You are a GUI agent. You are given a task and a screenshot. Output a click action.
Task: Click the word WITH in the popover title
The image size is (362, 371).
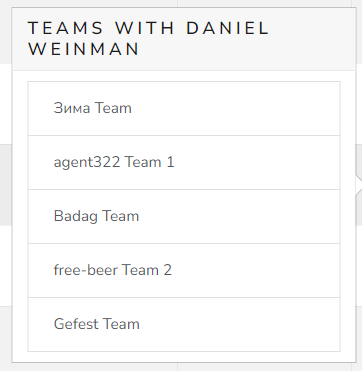pyautogui.click(x=145, y=28)
